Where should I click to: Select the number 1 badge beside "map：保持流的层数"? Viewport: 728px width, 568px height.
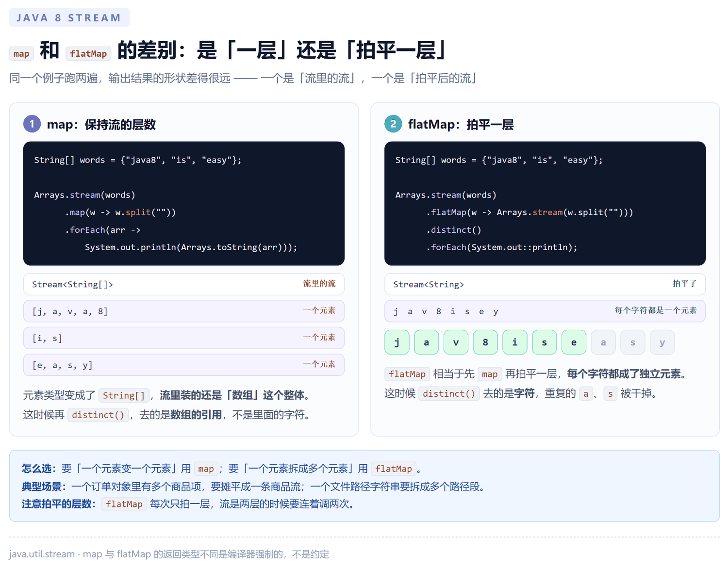[x=32, y=124]
